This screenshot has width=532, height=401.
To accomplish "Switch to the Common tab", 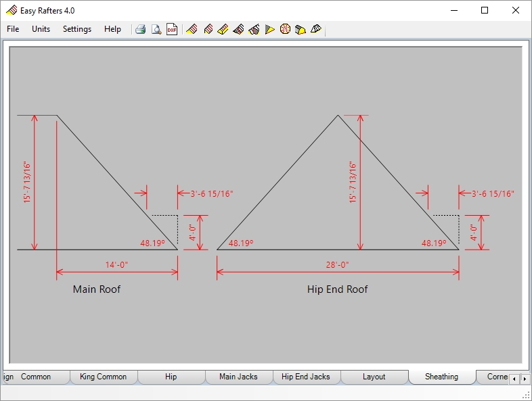I will (x=36, y=377).
